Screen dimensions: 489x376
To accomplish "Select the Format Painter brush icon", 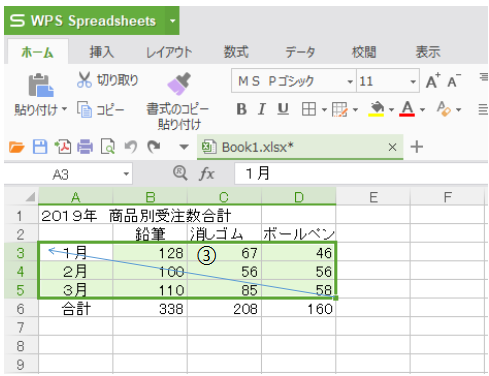I will tap(179, 84).
